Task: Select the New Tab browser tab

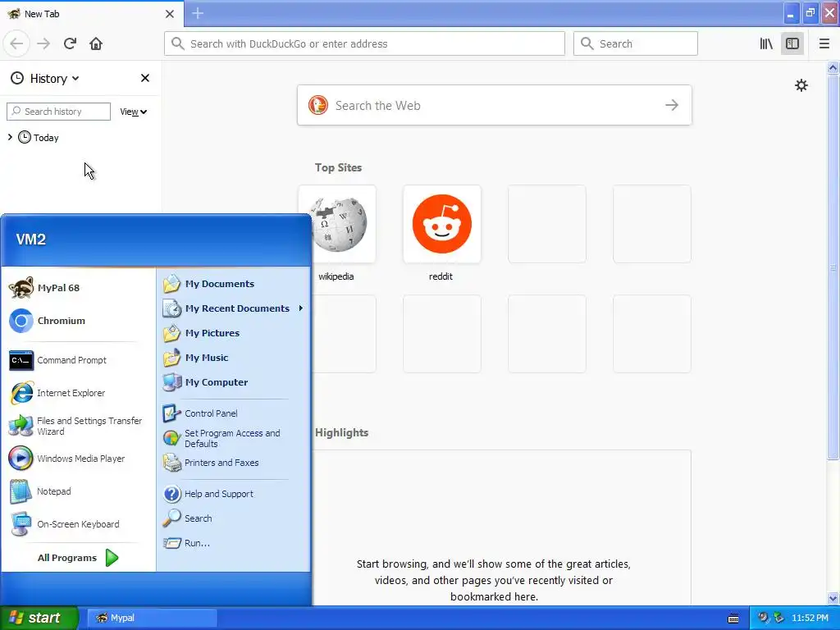Action: (92, 14)
